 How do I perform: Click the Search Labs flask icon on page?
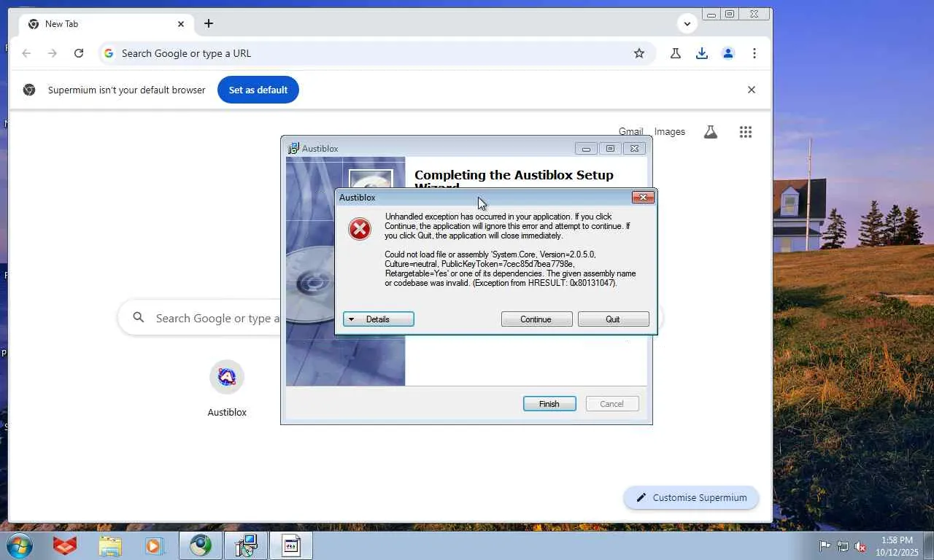point(710,132)
